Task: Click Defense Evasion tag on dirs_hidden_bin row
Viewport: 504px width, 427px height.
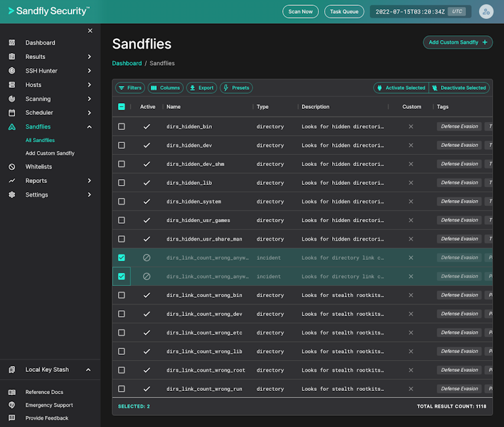Action: (459, 127)
